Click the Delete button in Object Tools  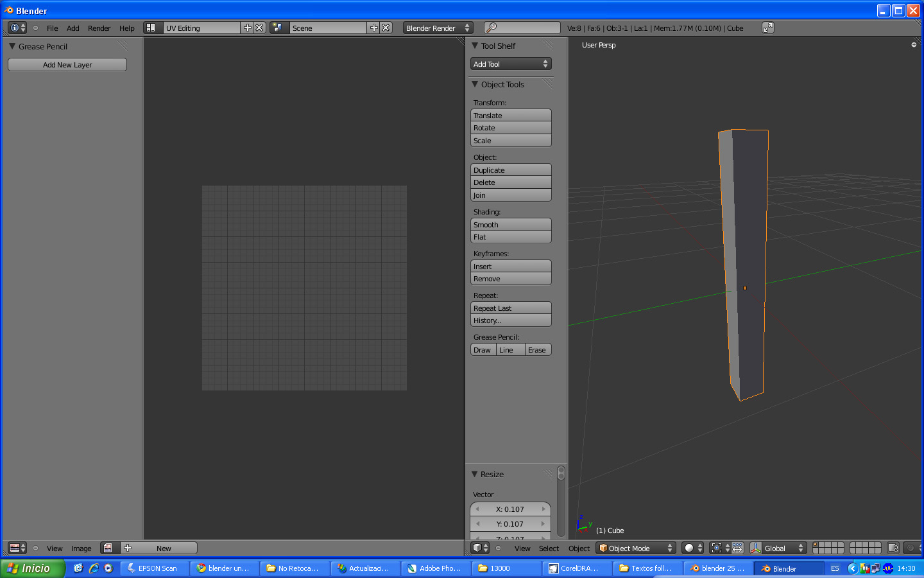pos(511,182)
